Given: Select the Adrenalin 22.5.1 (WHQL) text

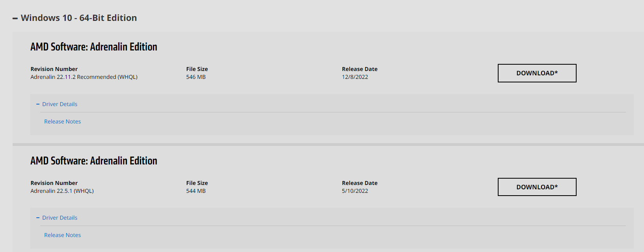Looking at the screenshot, I should tap(62, 191).
